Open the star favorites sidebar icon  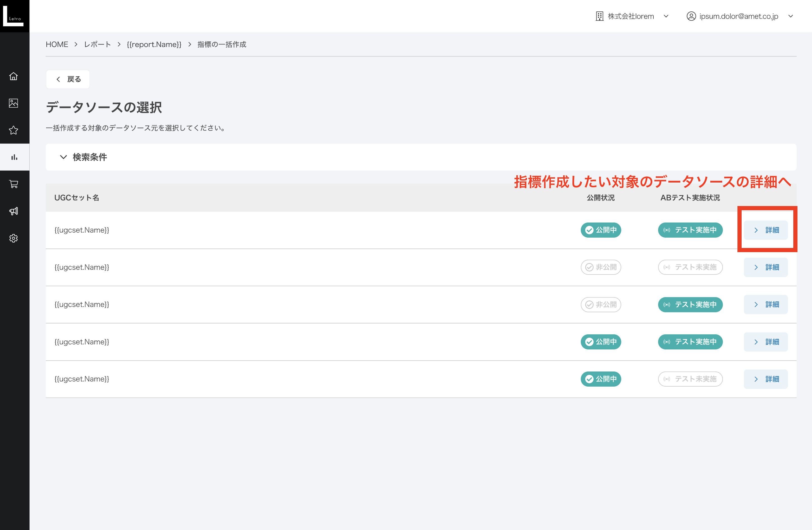14,130
